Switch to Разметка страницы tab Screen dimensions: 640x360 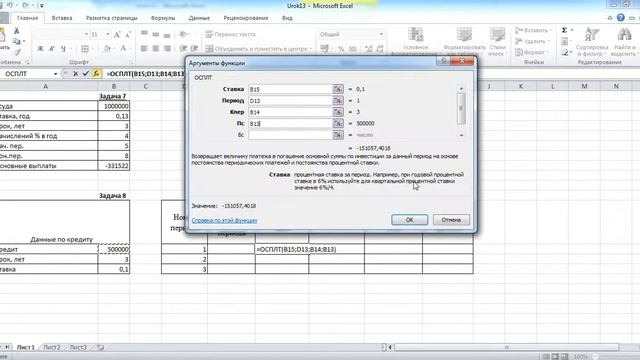[111, 18]
